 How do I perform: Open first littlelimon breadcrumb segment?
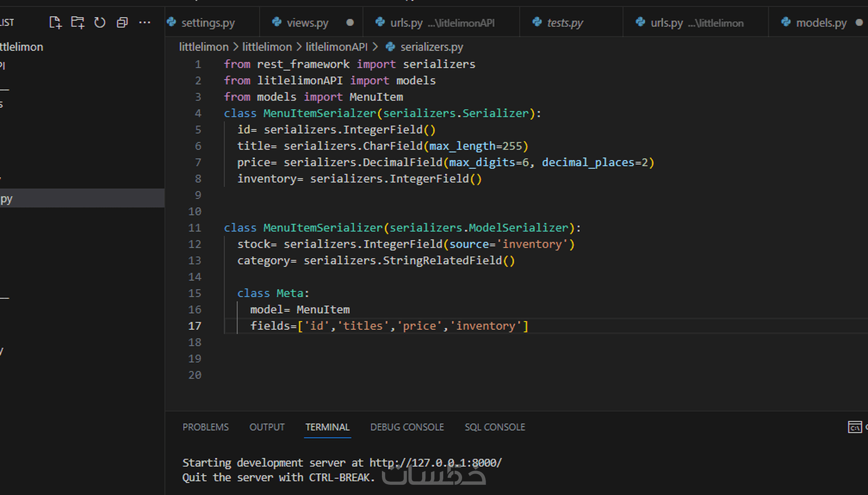click(204, 47)
